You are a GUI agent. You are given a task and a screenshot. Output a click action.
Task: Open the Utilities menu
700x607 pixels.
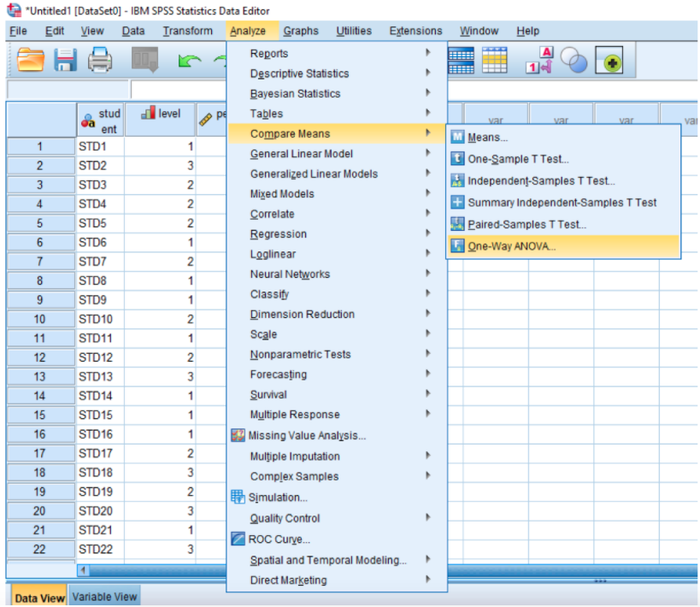tap(354, 31)
